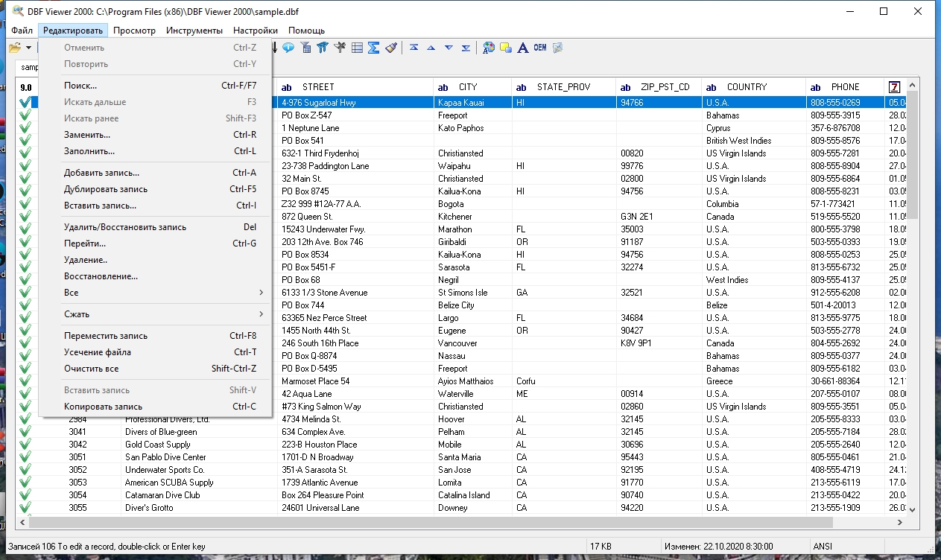
Task: Click the blue info bubble toolbar icon
Action: click(x=288, y=48)
